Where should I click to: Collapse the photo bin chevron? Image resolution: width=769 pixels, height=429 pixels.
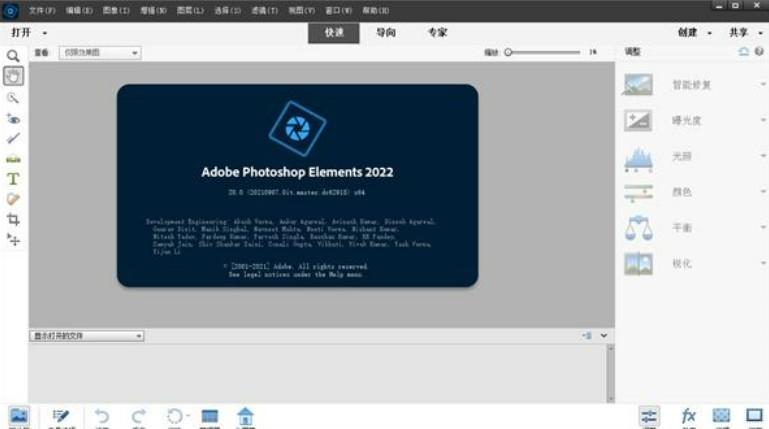[604, 336]
